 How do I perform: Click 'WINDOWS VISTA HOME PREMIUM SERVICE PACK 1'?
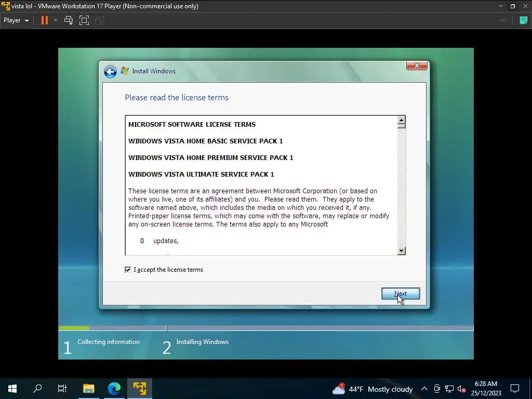click(x=211, y=158)
